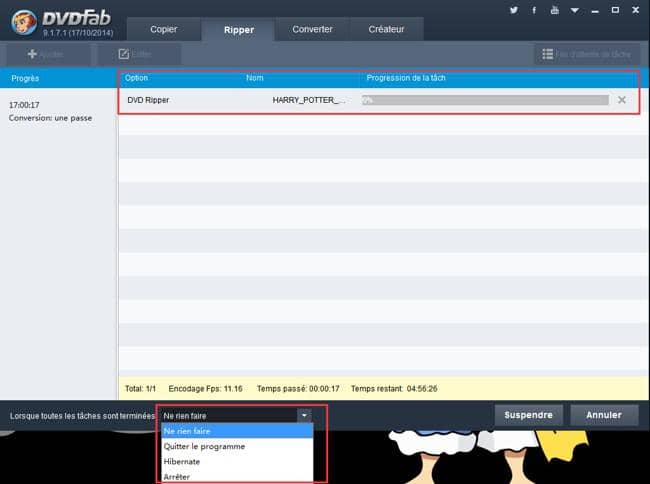The image size is (650, 484).
Task: Click the Annuler button
Action: [604, 415]
